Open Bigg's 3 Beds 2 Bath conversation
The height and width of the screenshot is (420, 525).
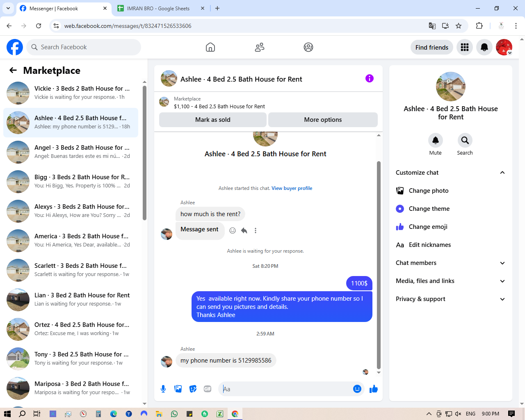click(x=71, y=182)
